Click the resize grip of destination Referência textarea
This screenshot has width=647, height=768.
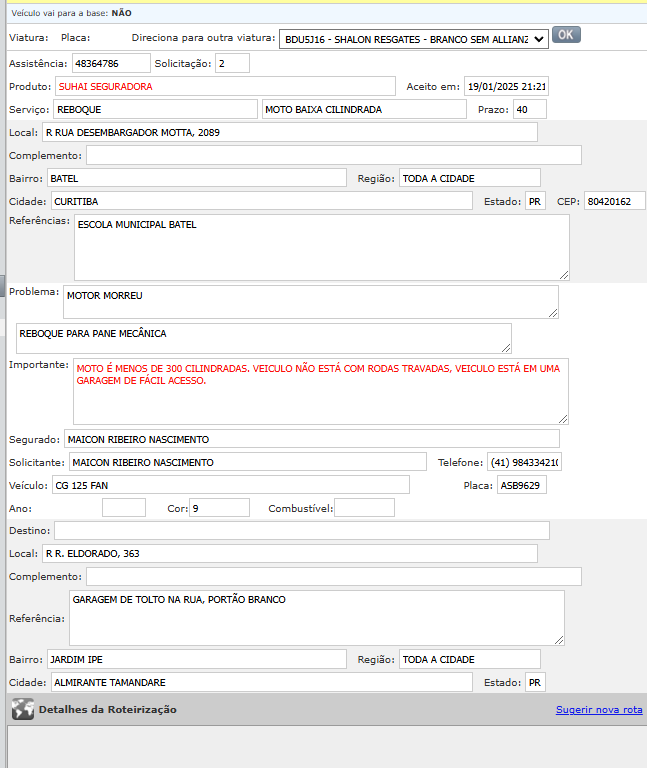559,640
